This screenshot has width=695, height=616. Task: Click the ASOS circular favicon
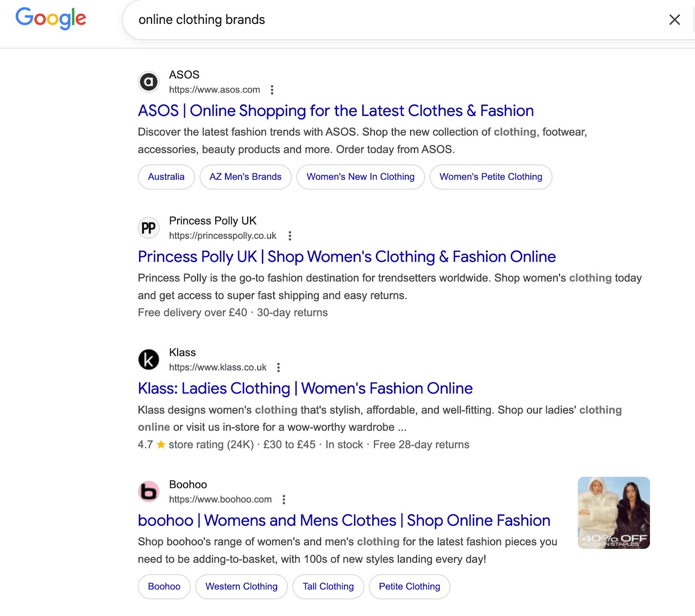pos(149,82)
